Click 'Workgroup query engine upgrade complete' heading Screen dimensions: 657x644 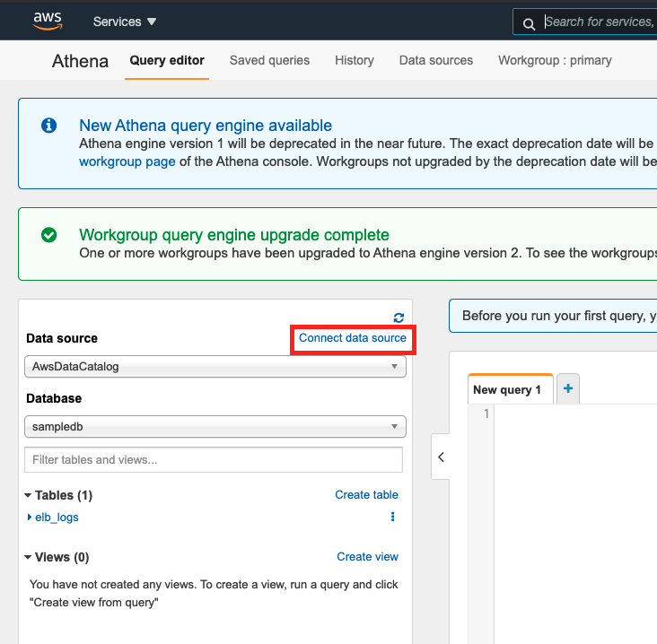click(x=233, y=235)
